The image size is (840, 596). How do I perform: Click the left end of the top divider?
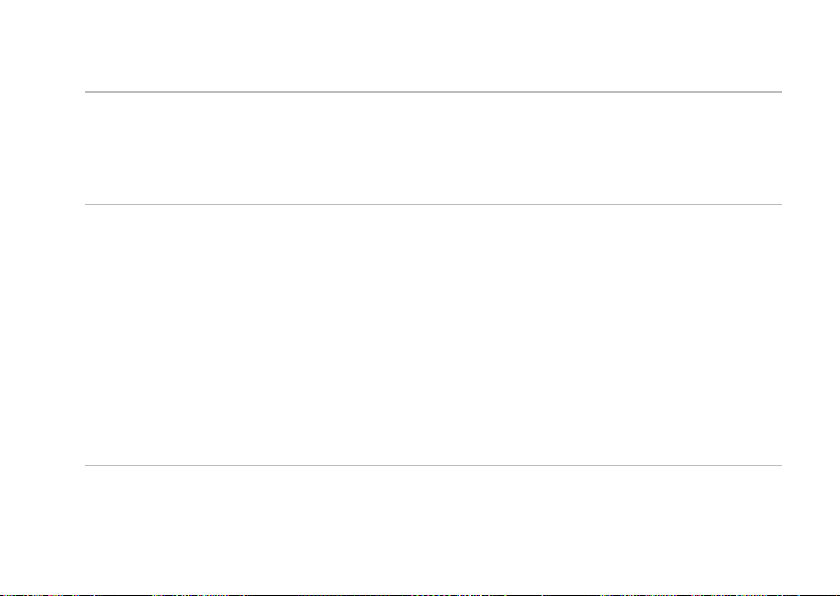(87, 92)
